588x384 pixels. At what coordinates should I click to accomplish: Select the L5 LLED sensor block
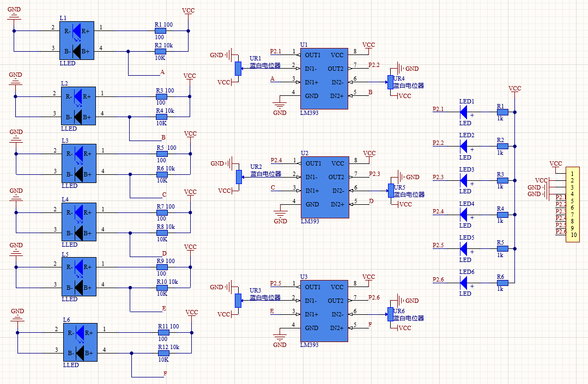[x=79, y=277]
